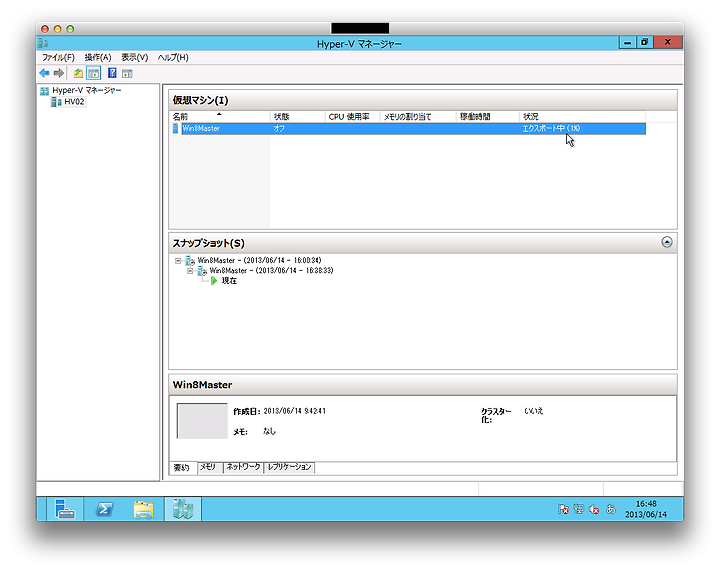The width and height of the screenshot is (720, 571).
Task: Click Hyper-V Manager taskbar icon
Action: point(183,509)
